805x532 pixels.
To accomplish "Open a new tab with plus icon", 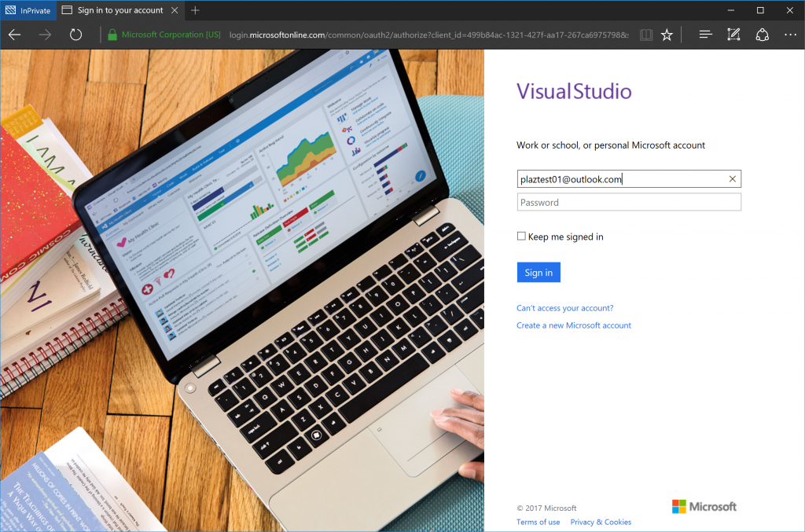I will click(x=195, y=10).
